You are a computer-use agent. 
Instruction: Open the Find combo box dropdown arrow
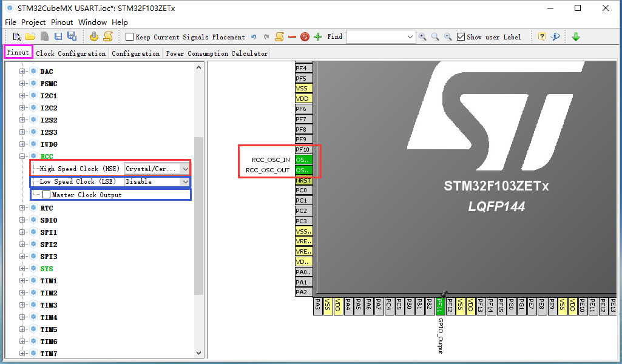(410, 37)
